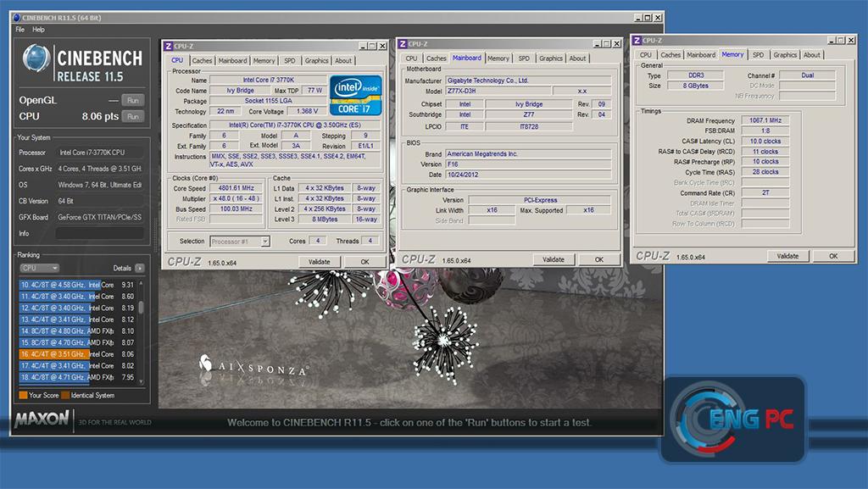Image resolution: width=868 pixels, height=489 pixels.
Task: Click the Info field in Your System
Action: click(x=100, y=233)
